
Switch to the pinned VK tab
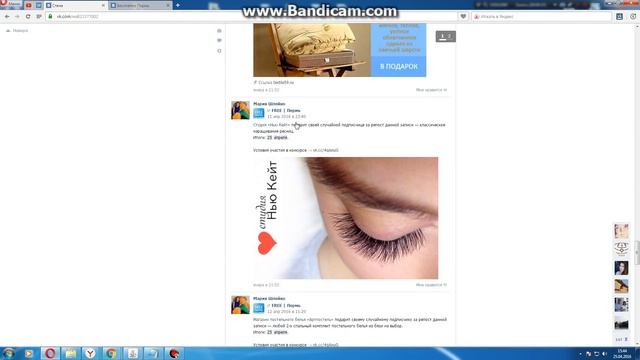[39, 5]
